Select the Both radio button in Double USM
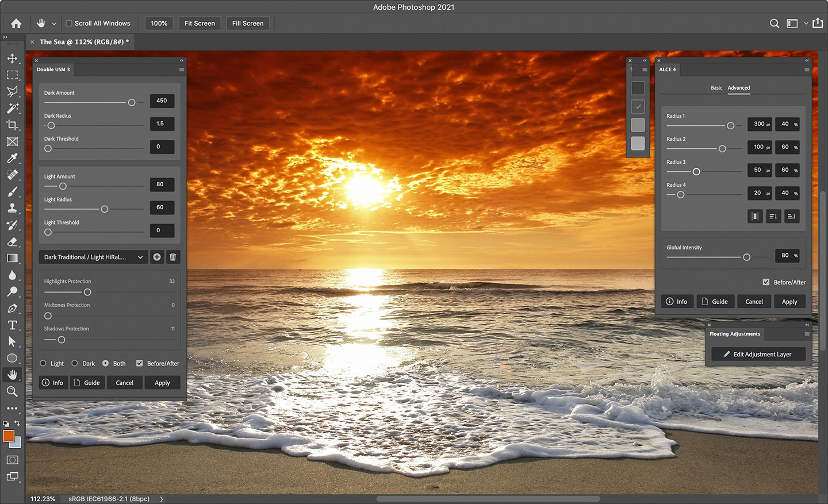The image size is (828, 504). coord(106,363)
